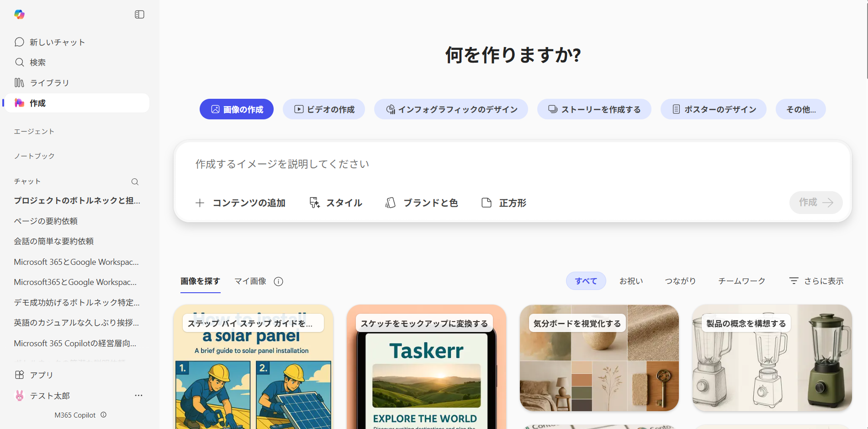Expand filters with さらに表示
Viewport: 868px width, 429px height.
[x=816, y=281]
